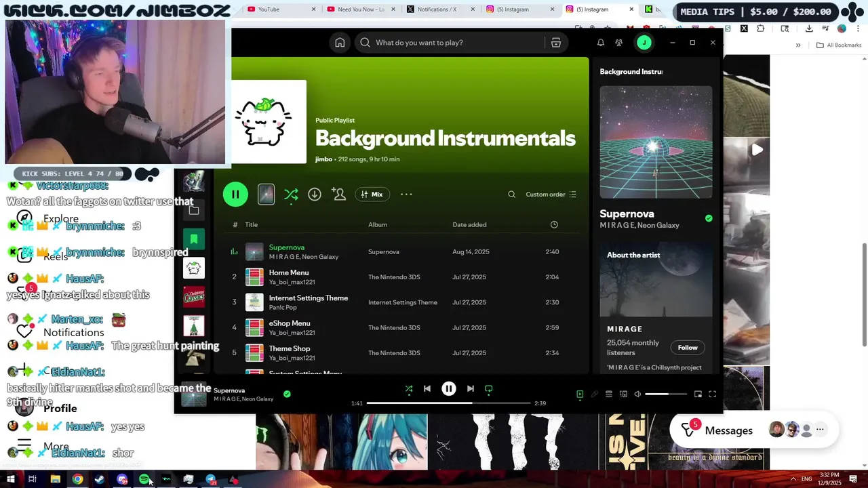Open Chrome three-dot menu
This screenshot has height=488, width=868.
point(859,28)
